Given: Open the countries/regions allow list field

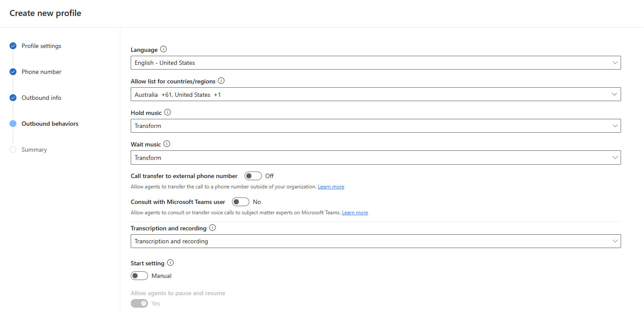Looking at the screenshot, I should click(x=375, y=95).
